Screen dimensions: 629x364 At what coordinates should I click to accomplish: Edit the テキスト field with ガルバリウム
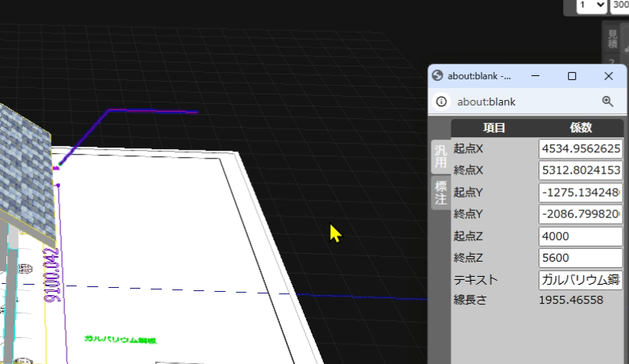pyautogui.click(x=580, y=280)
